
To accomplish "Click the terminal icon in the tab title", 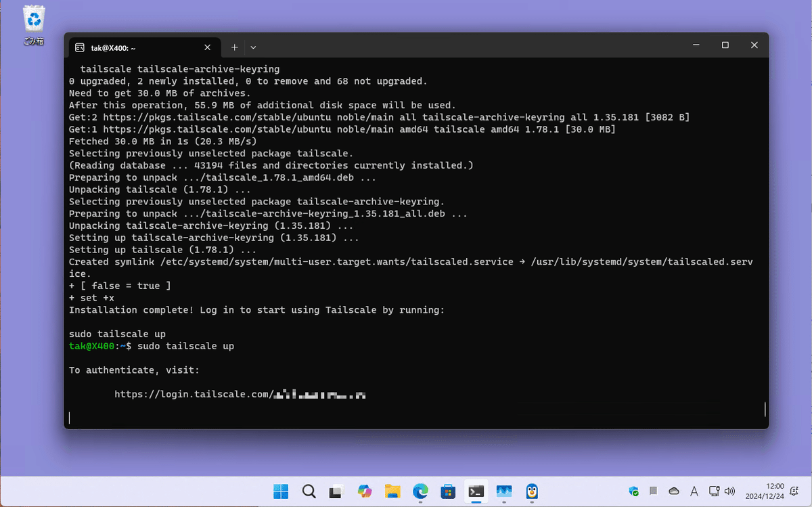I will (80, 47).
